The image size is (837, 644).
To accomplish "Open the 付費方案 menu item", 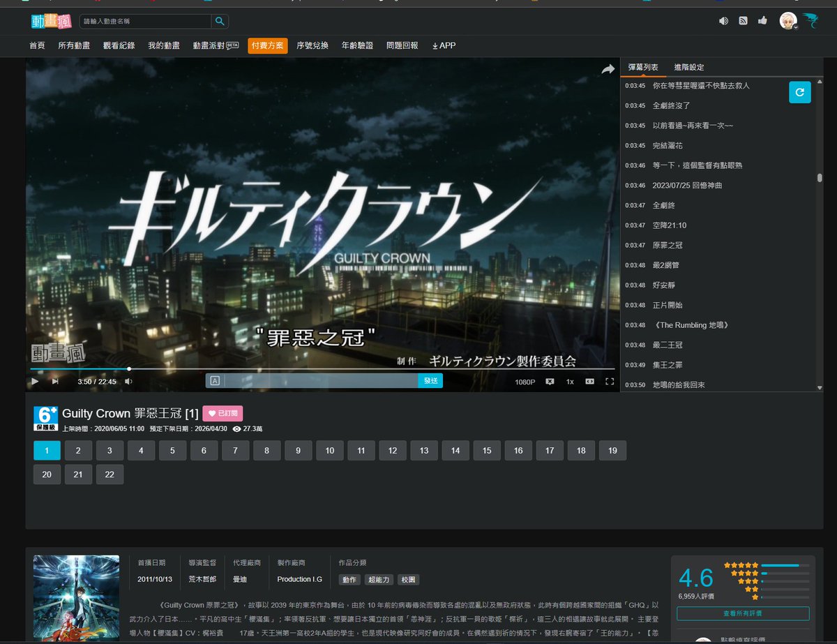I will [x=268, y=45].
